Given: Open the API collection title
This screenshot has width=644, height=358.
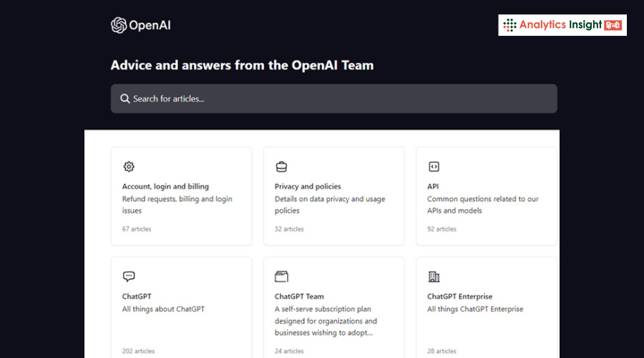Looking at the screenshot, I should coord(433,186).
